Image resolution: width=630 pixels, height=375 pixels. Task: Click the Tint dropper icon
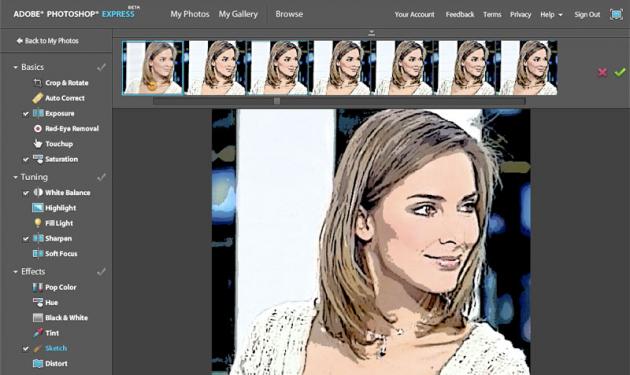click(x=38, y=333)
